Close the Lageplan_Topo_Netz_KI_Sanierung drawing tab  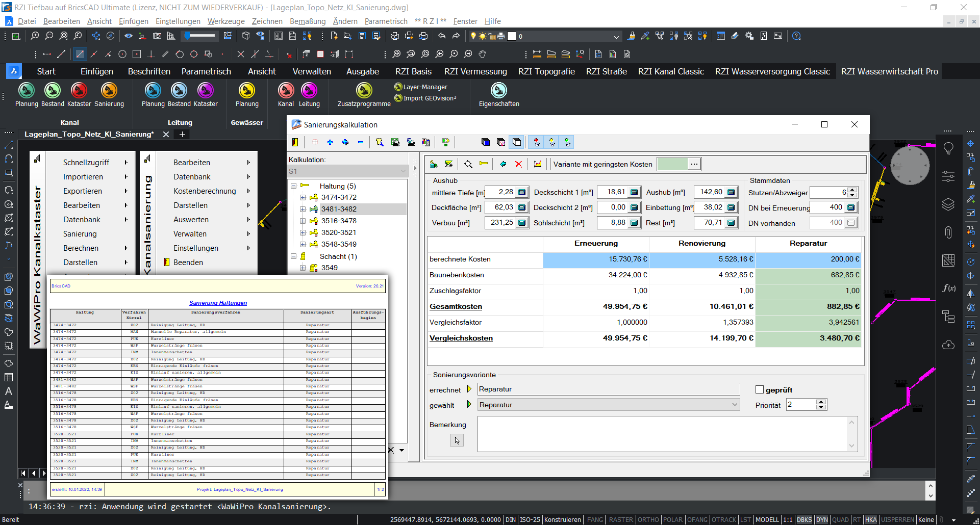point(166,134)
